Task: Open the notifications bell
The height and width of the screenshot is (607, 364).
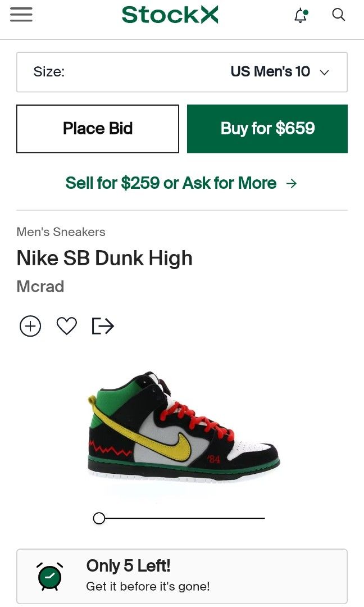Action: (x=301, y=15)
